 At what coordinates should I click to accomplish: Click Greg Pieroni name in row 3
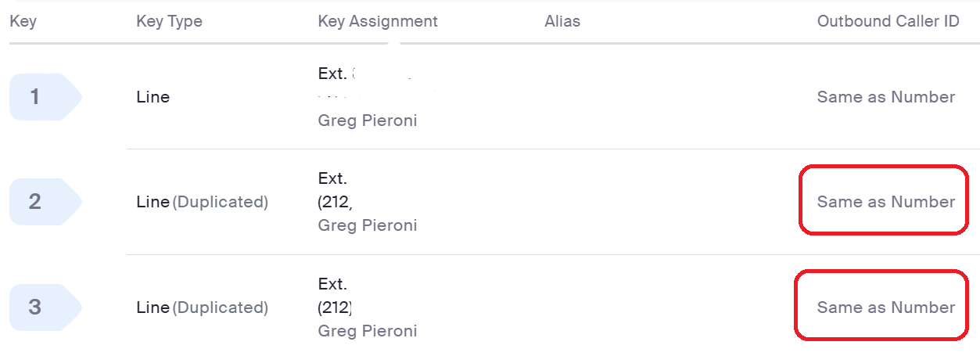tap(367, 331)
